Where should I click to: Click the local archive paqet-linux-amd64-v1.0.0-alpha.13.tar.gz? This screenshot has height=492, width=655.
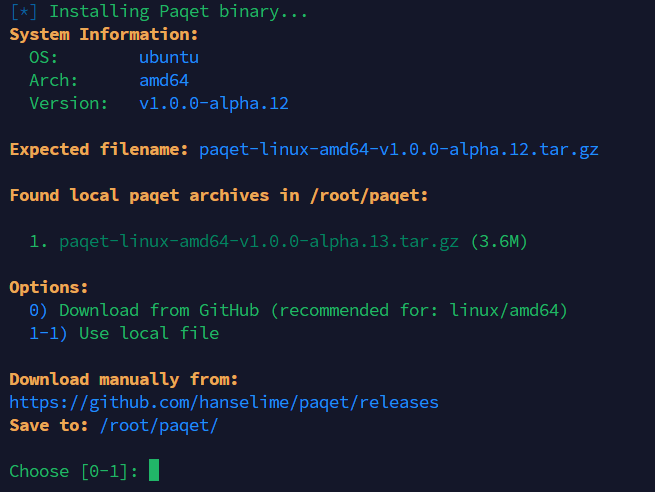(259, 242)
